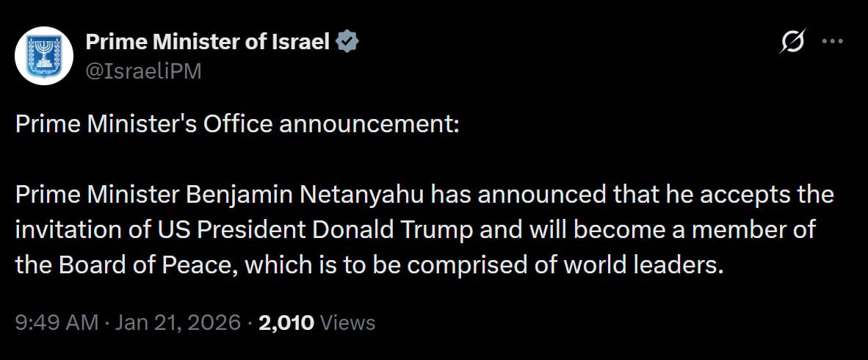
Task: Click the @IsraeliPM handle
Action: (x=143, y=71)
